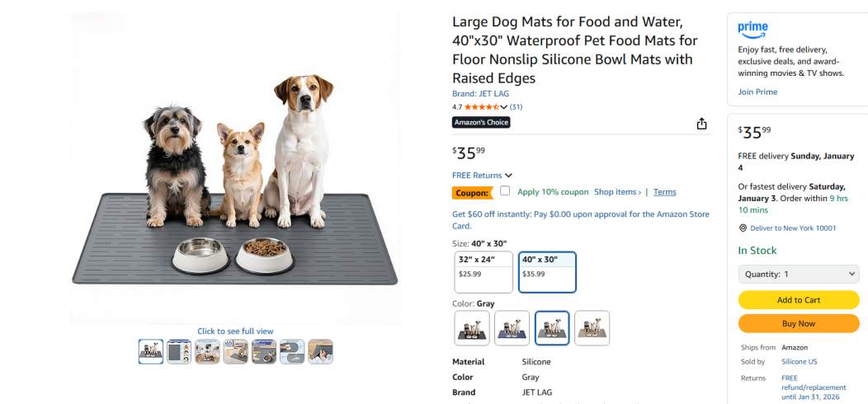Viewport: 868px width, 404px height.
Task: Click the Join Prime link
Action: [757, 92]
